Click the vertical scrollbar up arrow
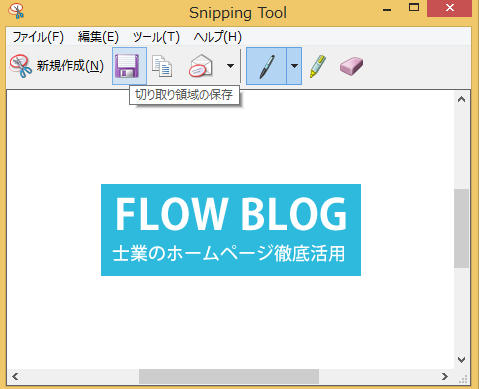 tap(462, 99)
